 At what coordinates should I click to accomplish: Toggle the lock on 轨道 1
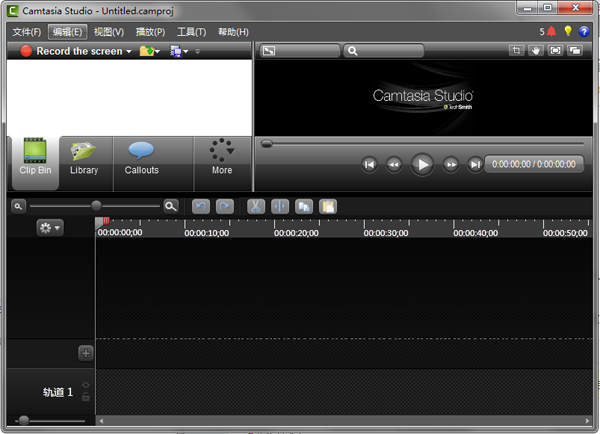pyautogui.click(x=86, y=397)
